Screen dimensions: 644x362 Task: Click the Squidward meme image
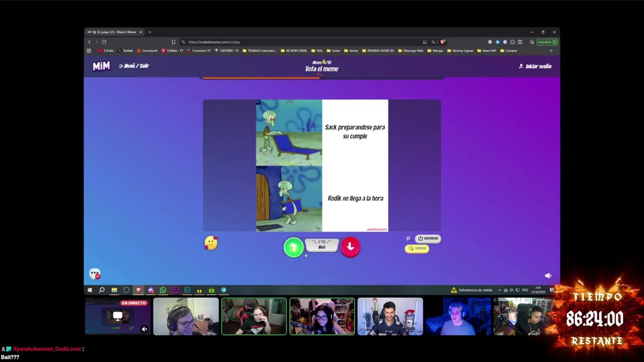click(289, 165)
